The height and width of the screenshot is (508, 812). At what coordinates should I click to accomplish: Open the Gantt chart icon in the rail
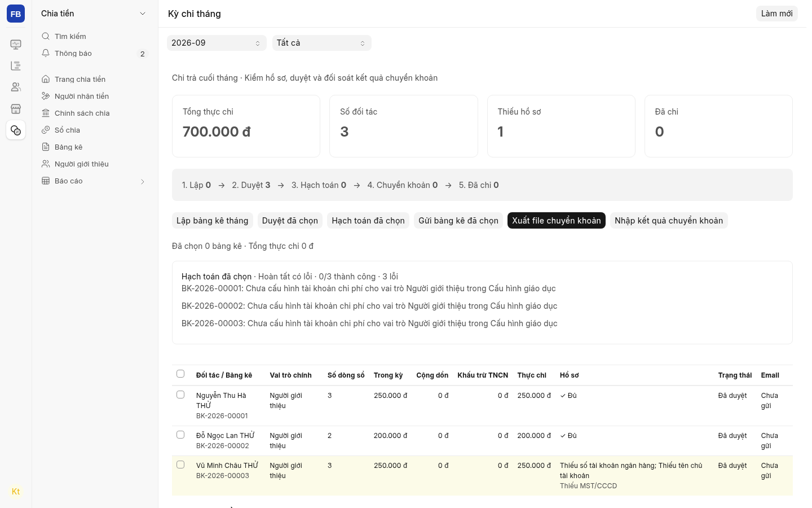(x=16, y=65)
